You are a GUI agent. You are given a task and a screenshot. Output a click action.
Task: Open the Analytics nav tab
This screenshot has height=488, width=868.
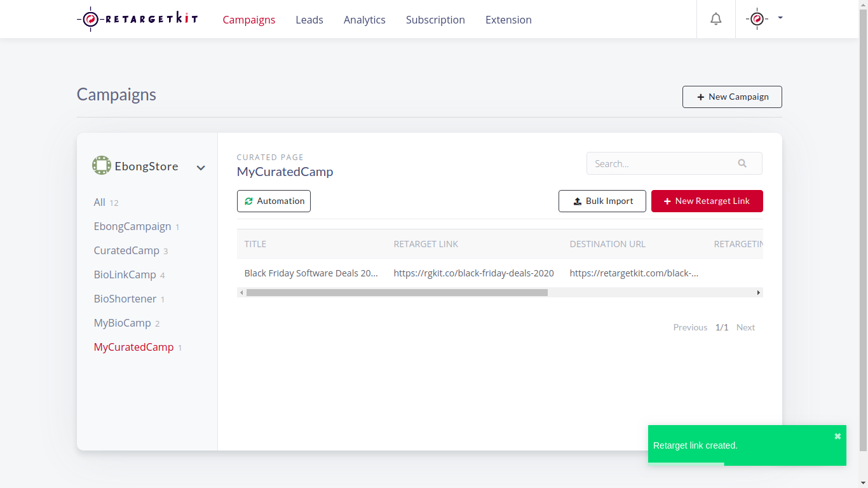point(365,20)
